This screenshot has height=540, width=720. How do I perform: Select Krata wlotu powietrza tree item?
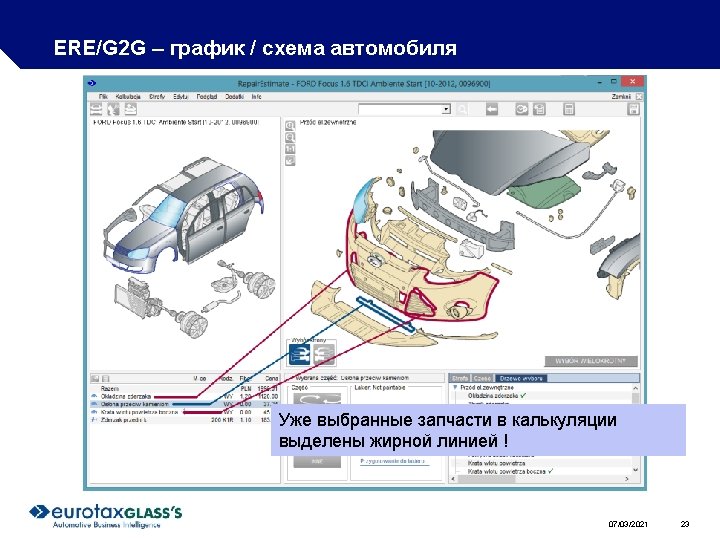[x=496, y=463]
